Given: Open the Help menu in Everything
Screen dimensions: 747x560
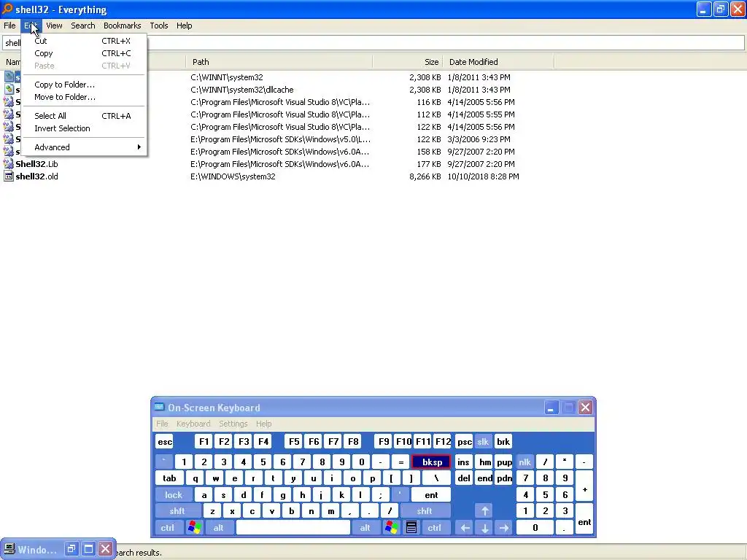Looking at the screenshot, I should point(184,26).
